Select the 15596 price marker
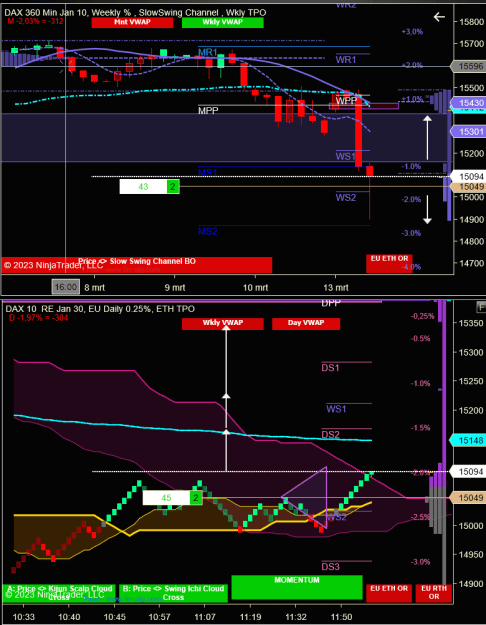Image resolution: width=486 pixels, height=625 pixels. point(468,67)
